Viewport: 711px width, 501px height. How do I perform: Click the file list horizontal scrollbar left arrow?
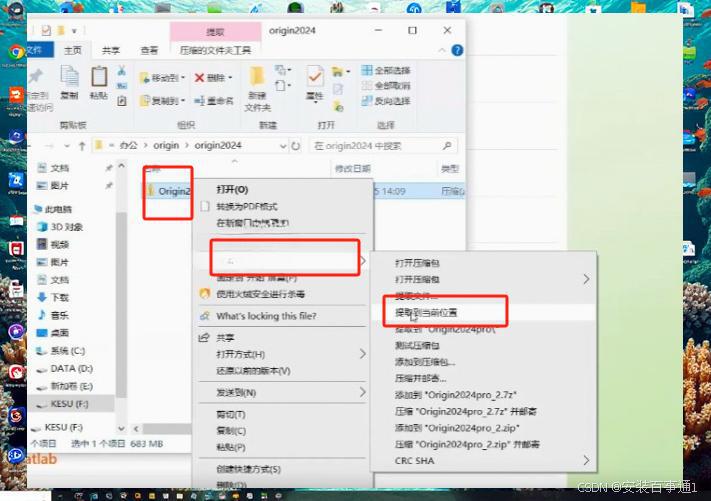point(136,428)
